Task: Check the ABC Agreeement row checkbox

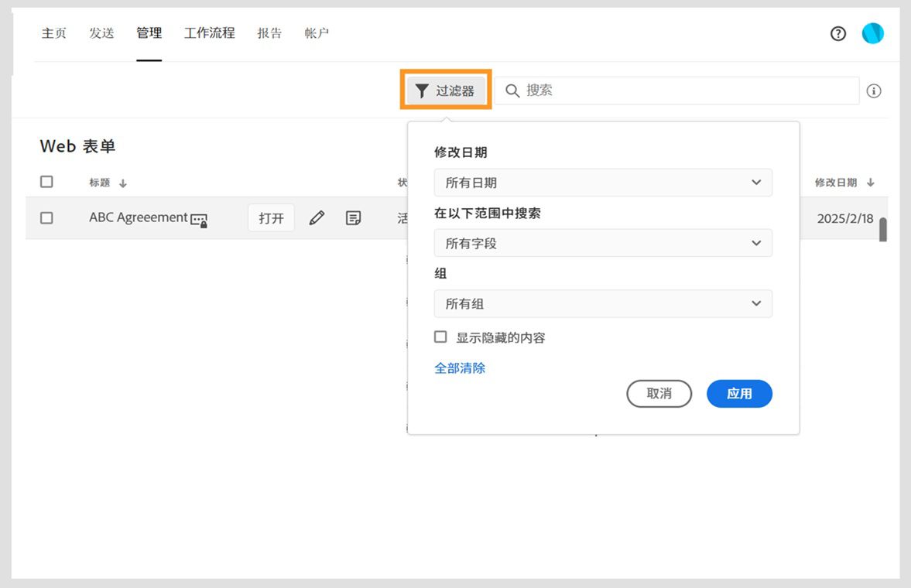Action: point(46,217)
